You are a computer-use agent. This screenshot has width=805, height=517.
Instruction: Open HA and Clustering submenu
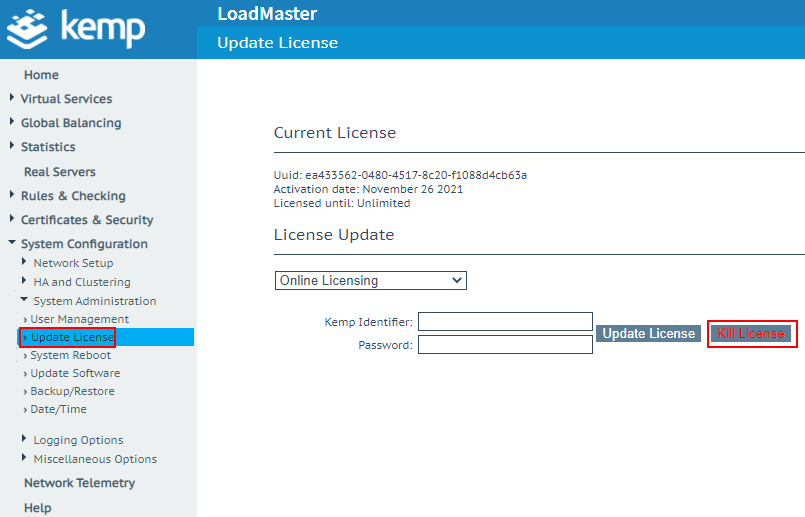[82, 282]
